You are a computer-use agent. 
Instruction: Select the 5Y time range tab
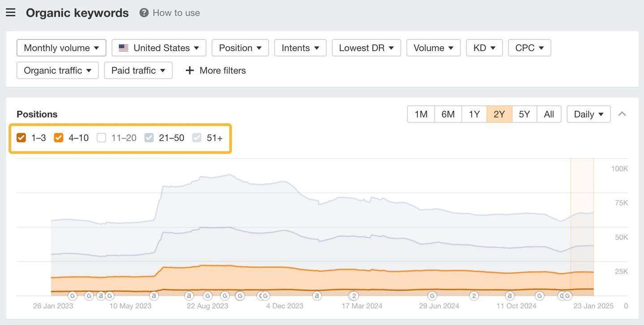tap(524, 114)
